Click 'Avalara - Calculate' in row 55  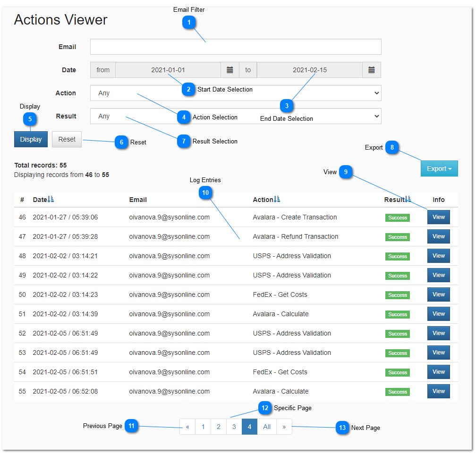280,392
